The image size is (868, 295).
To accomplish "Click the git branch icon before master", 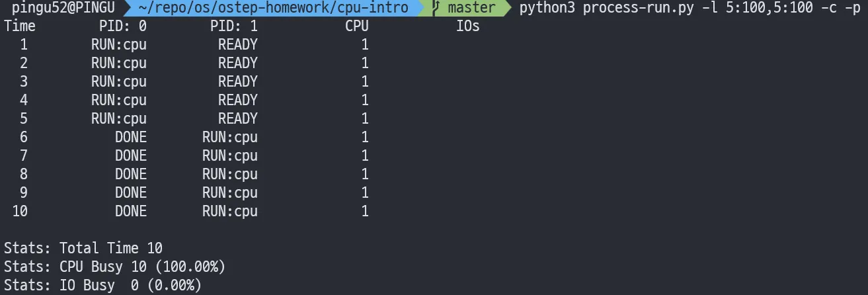I will pyautogui.click(x=436, y=8).
